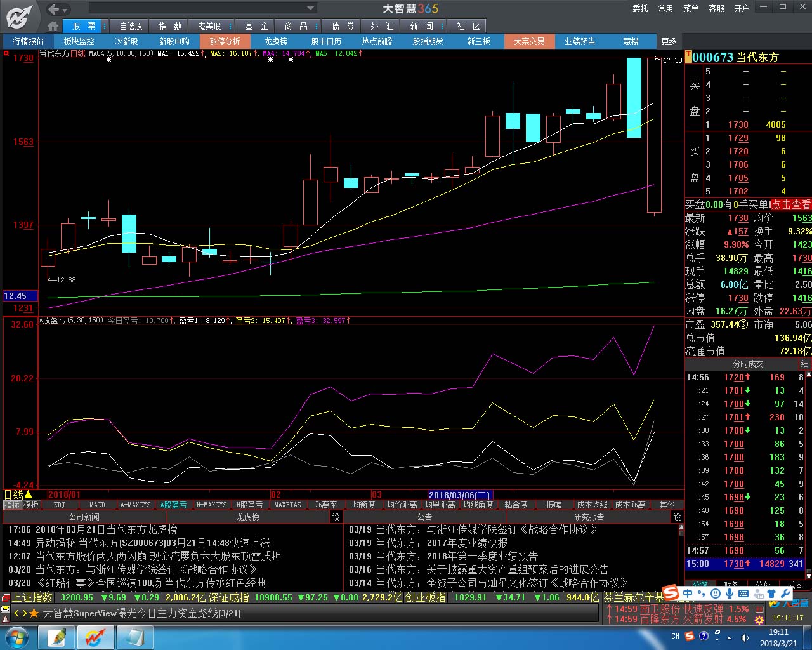
Task: Open the 公司新闻 panel tab
Action: click(x=84, y=517)
